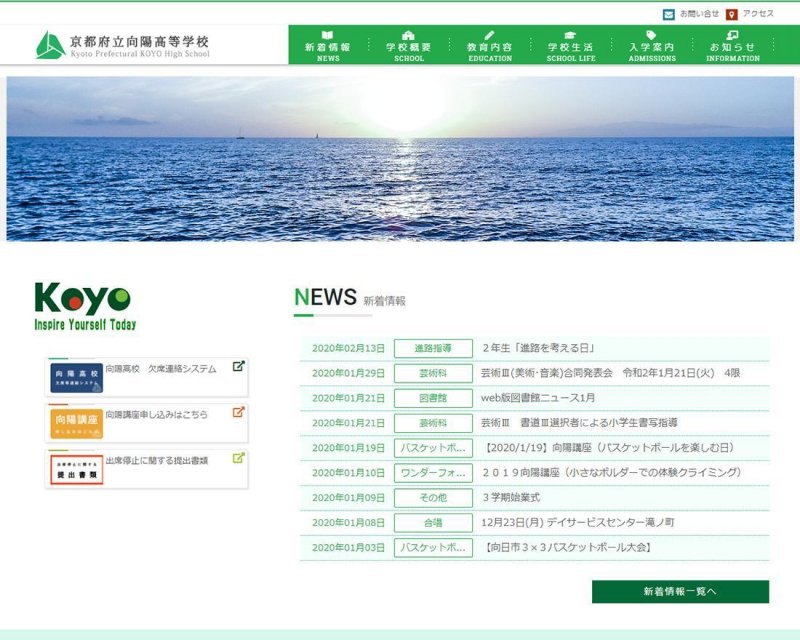Click the 進路指導 category tag
Viewport: 800px width, 640px height.
433,348
